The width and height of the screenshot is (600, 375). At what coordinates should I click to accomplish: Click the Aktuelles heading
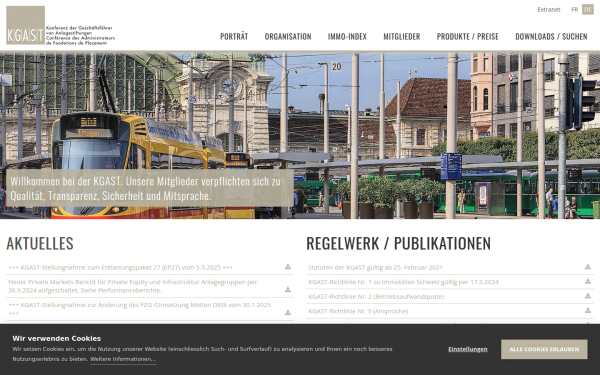pyautogui.click(x=40, y=243)
